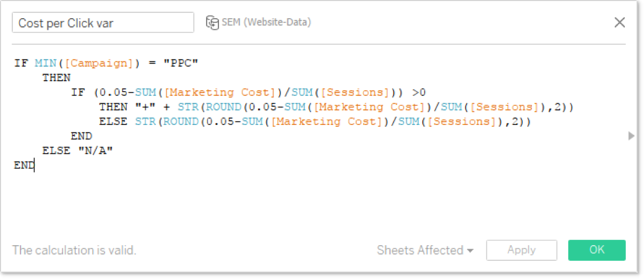Viewport: 644px width, 279px height.
Task: Click "The calculation is valid." status message
Action: coord(74,250)
